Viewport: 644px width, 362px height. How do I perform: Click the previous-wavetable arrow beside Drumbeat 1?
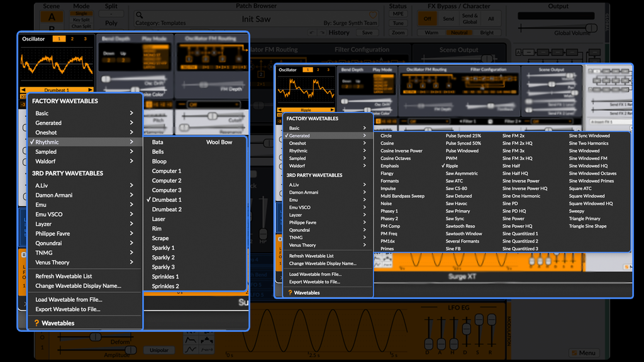pos(25,89)
